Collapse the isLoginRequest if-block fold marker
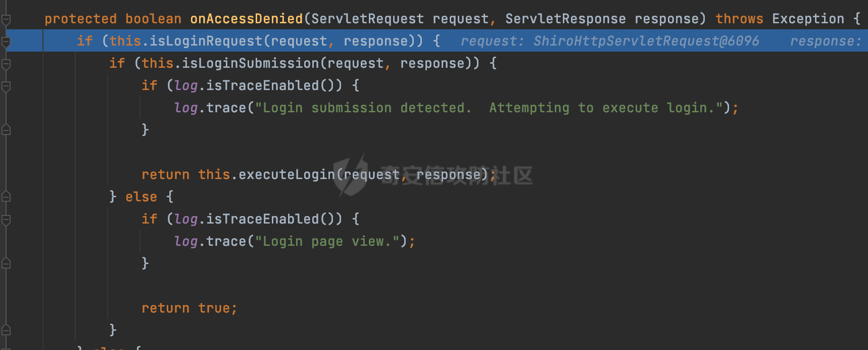Image resolution: width=868 pixels, height=350 pixels. 6,42
